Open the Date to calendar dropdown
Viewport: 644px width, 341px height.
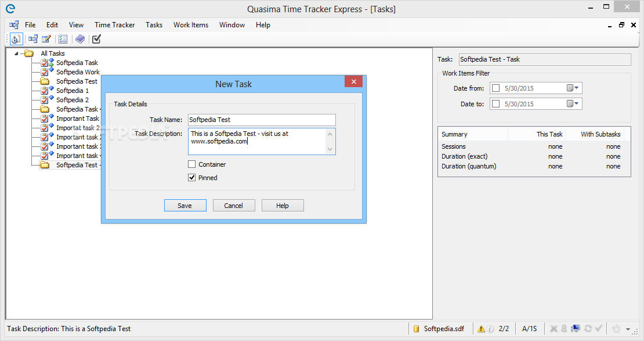click(x=573, y=103)
